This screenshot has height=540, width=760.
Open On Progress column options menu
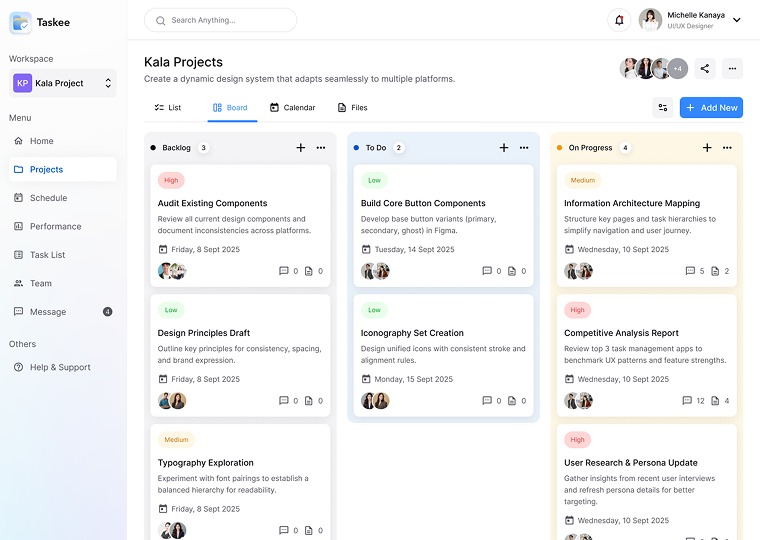click(x=727, y=148)
